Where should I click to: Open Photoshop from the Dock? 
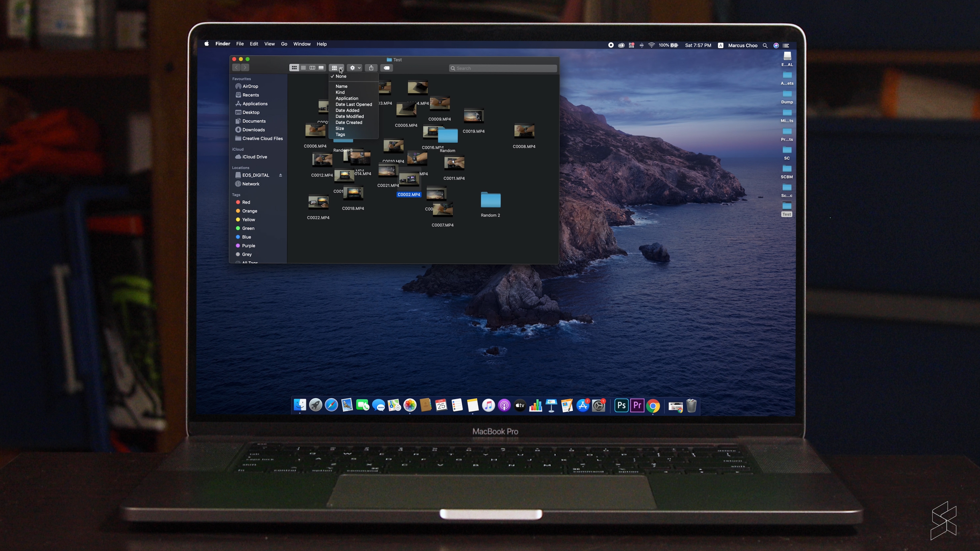click(621, 405)
